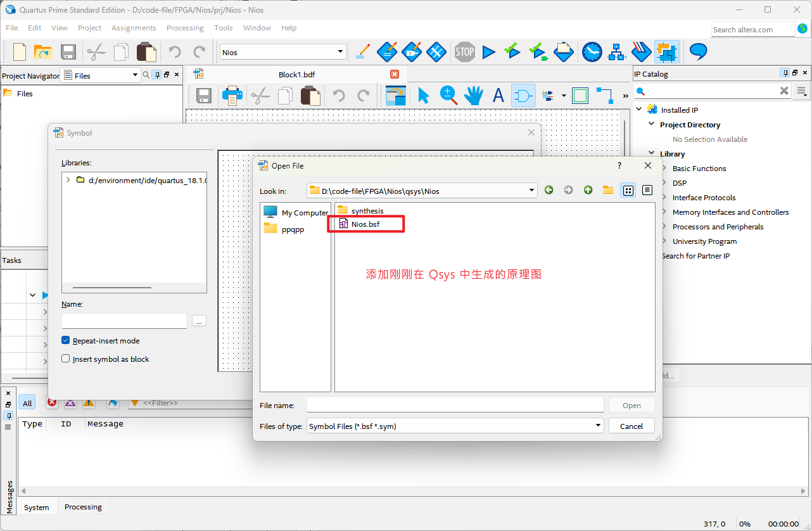812x531 pixels.
Task: Select the Text tool letter A
Action: pos(498,96)
